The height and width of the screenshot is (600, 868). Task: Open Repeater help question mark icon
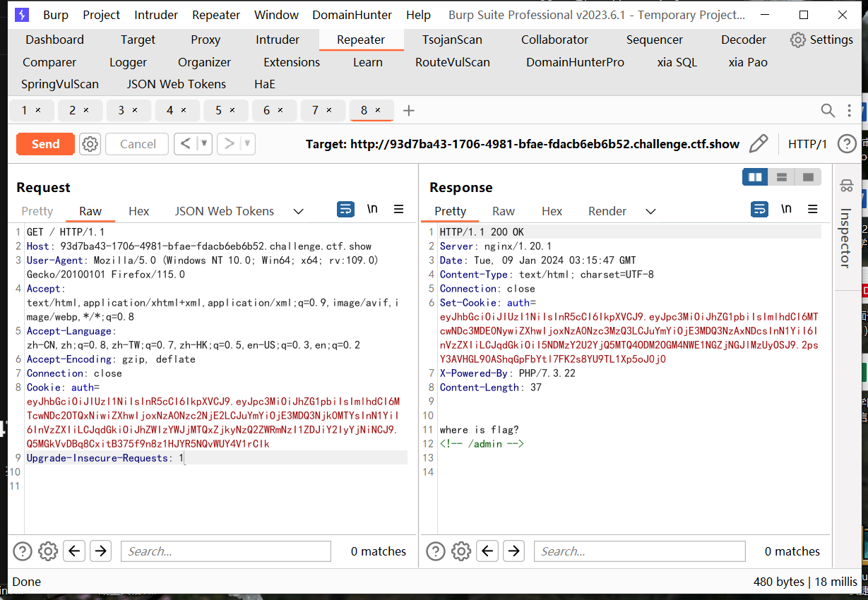pyautogui.click(x=847, y=144)
